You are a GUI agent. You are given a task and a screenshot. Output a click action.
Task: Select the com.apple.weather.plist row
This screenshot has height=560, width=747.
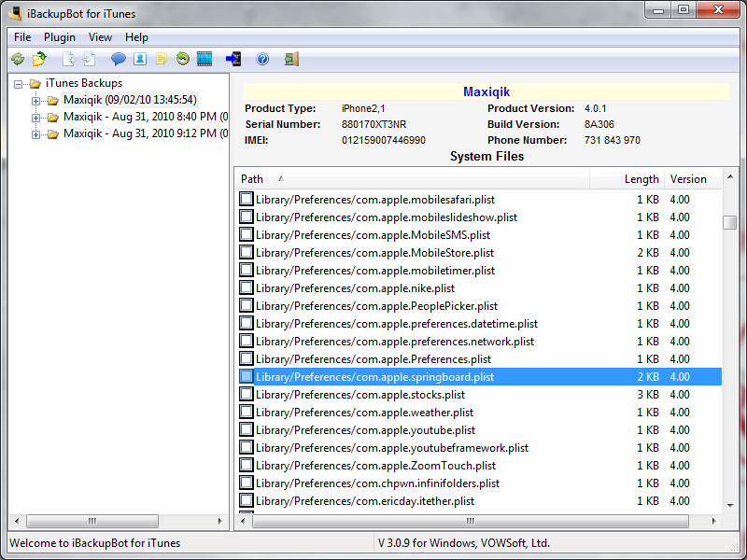[479, 412]
